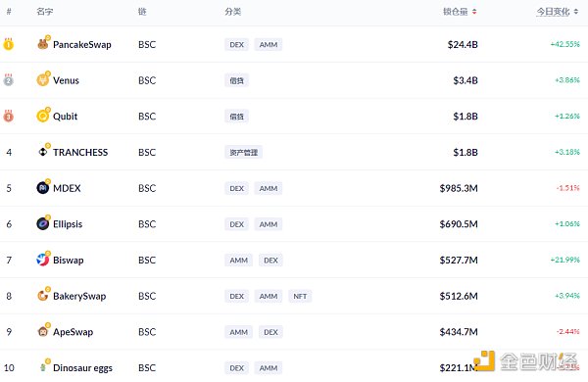Click the 资产管理 tag on TRANCHESS
This screenshot has height=382, width=588.
[244, 152]
